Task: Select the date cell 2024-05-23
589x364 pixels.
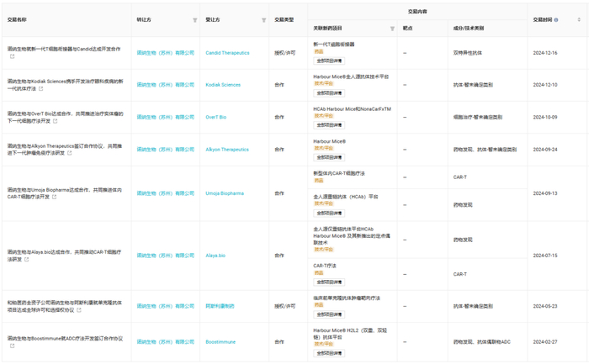Action: pyautogui.click(x=545, y=306)
